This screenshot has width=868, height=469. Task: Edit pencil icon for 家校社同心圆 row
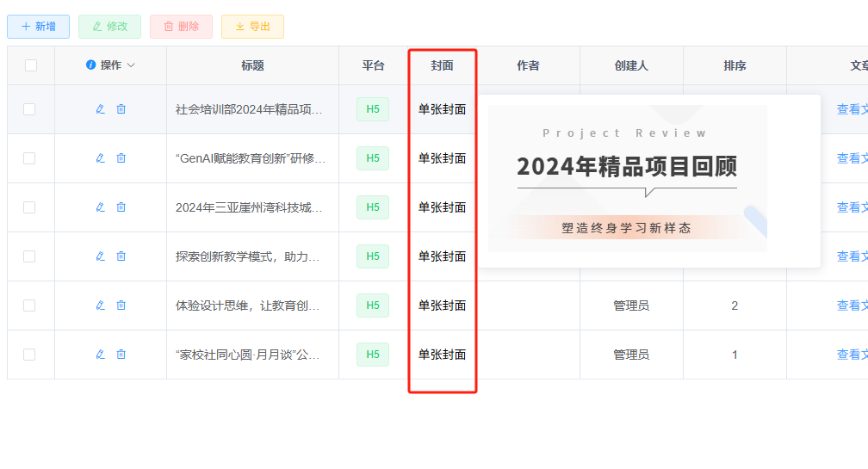[x=100, y=355]
